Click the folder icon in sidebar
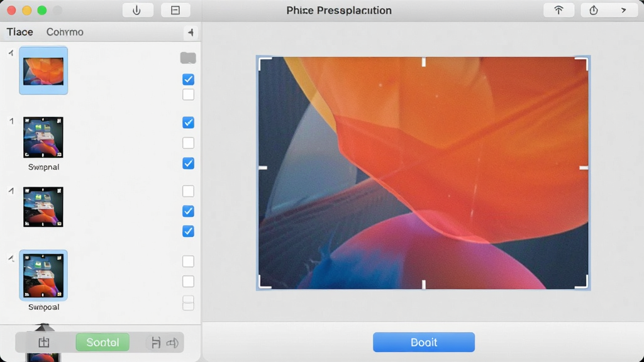 pyautogui.click(x=188, y=58)
